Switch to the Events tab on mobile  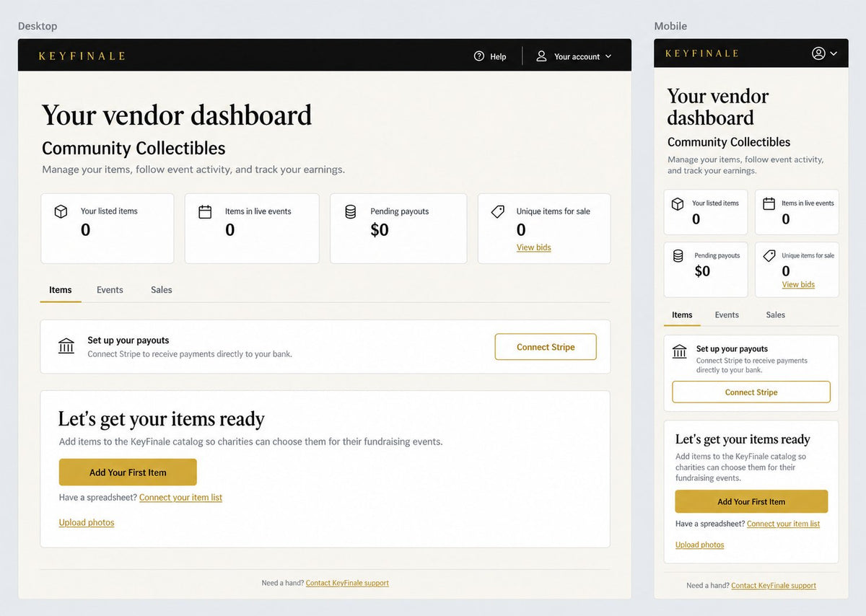(x=727, y=315)
